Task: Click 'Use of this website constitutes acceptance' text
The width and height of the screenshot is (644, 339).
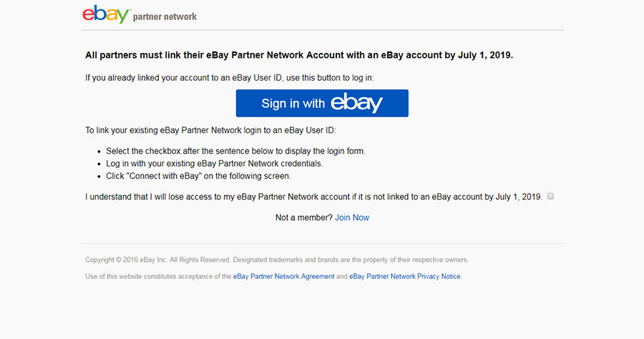Action: [x=158, y=276]
